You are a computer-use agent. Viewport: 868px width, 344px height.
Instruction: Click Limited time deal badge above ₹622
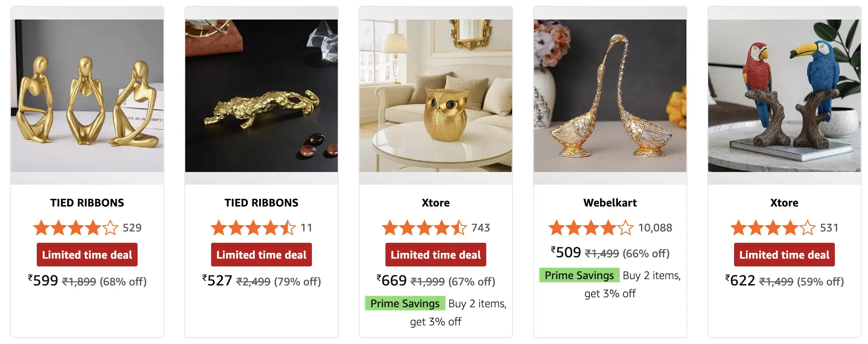click(x=784, y=255)
